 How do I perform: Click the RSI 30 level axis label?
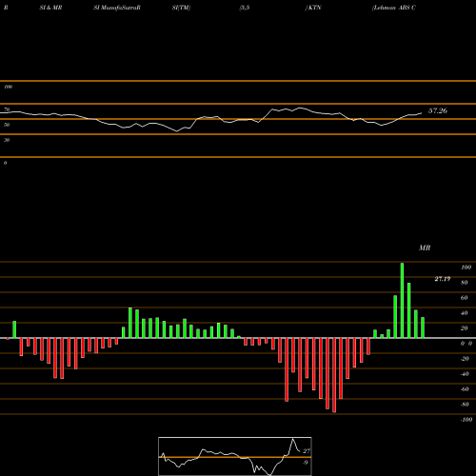(7, 140)
